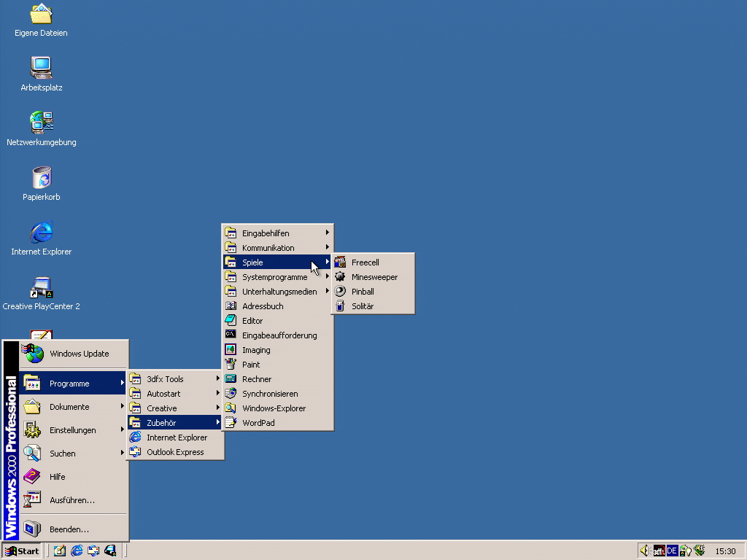Click the Solitär card deck icon
The image size is (747, 560).
point(340,306)
